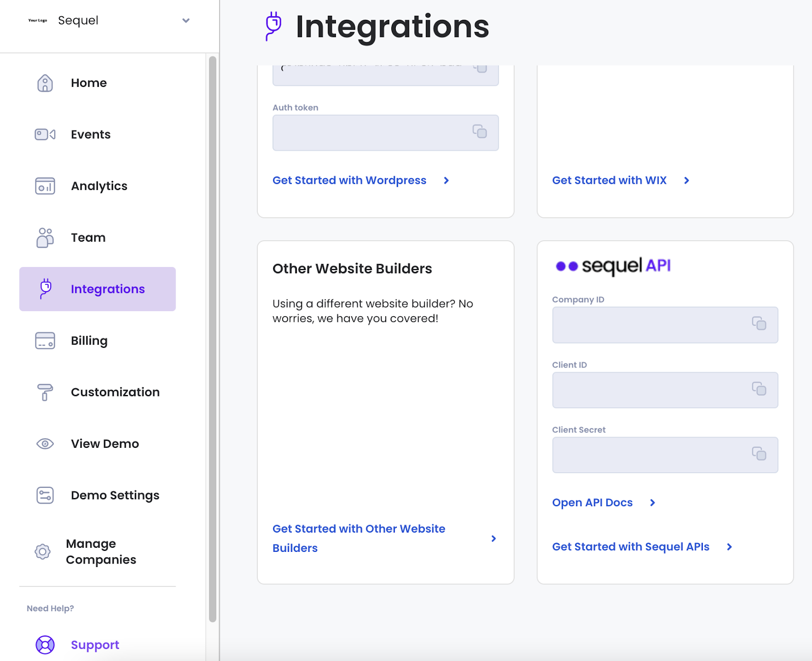Click the Team people icon
812x661 pixels.
tap(45, 238)
